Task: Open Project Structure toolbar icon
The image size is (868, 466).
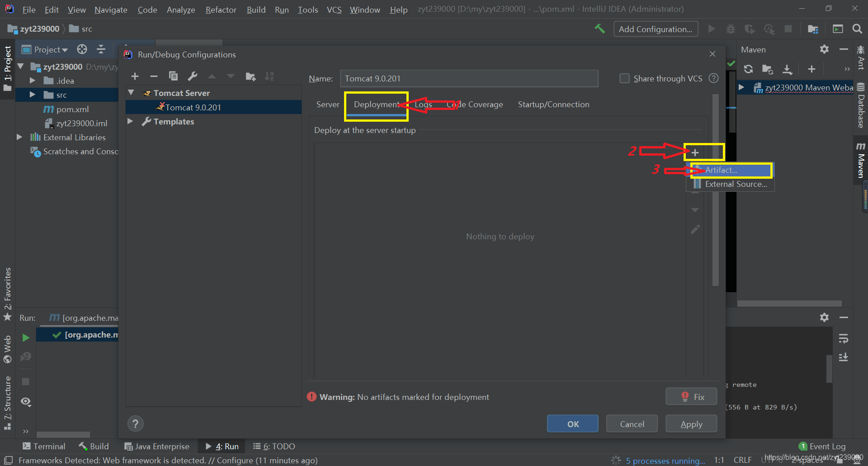Action: [x=813, y=29]
